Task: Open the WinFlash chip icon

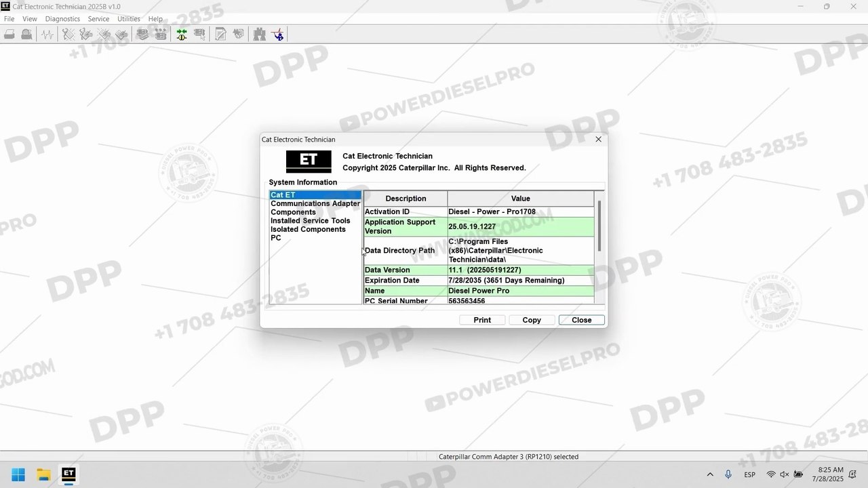Action: click(x=238, y=34)
